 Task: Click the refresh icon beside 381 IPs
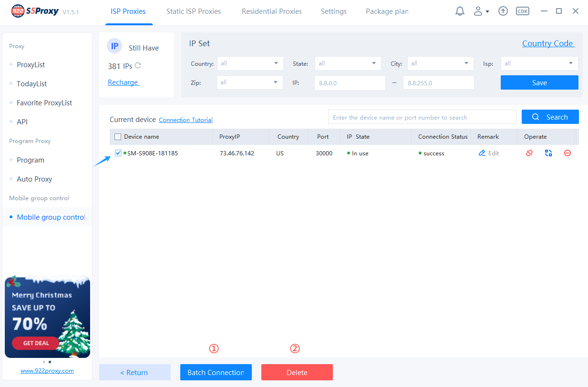[138, 66]
